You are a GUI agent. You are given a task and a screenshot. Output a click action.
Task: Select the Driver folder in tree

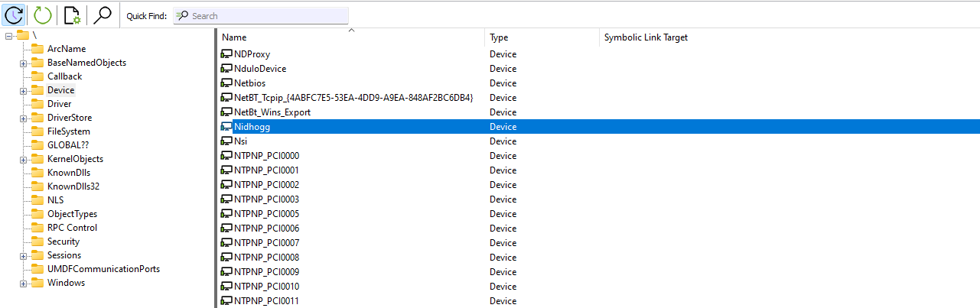click(x=59, y=104)
